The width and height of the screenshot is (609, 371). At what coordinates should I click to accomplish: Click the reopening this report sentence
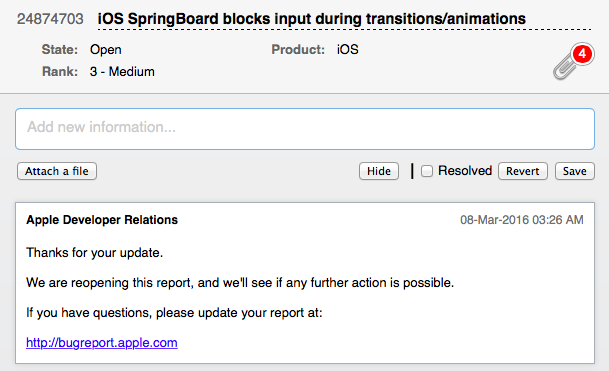pos(240,282)
